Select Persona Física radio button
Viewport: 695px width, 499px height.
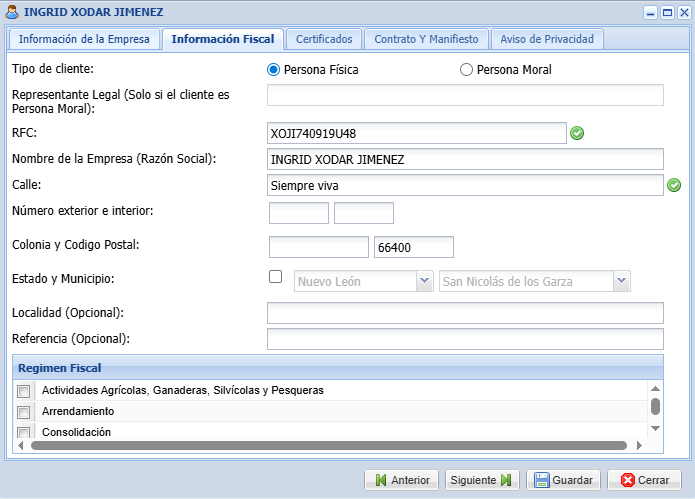coord(273,70)
